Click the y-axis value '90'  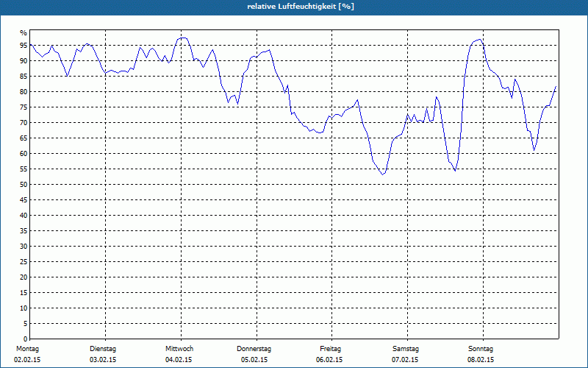24,61
